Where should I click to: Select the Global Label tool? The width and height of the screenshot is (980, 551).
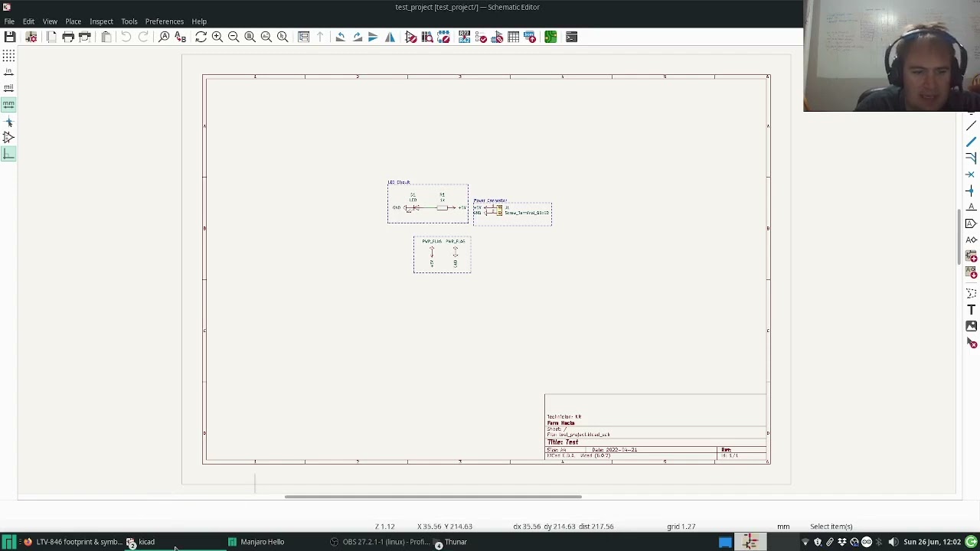point(971,223)
